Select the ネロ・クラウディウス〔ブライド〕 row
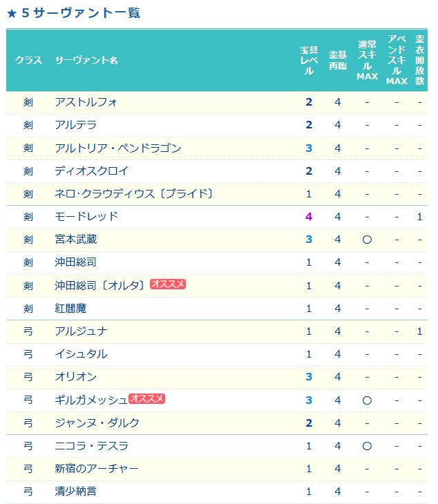The width and height of the screenshot is (438, 504). 217,194
